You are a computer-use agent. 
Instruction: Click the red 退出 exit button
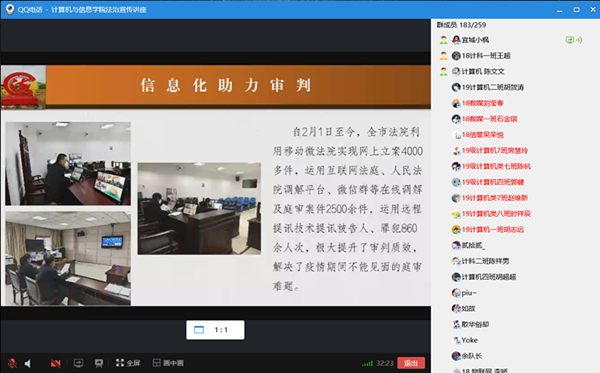[411, 363]
